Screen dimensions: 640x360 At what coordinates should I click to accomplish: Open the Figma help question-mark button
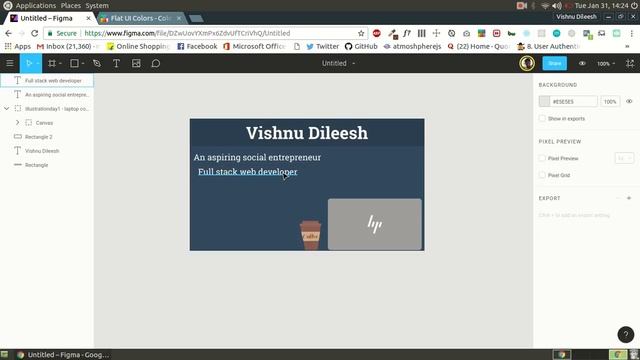tap(626, 334)
